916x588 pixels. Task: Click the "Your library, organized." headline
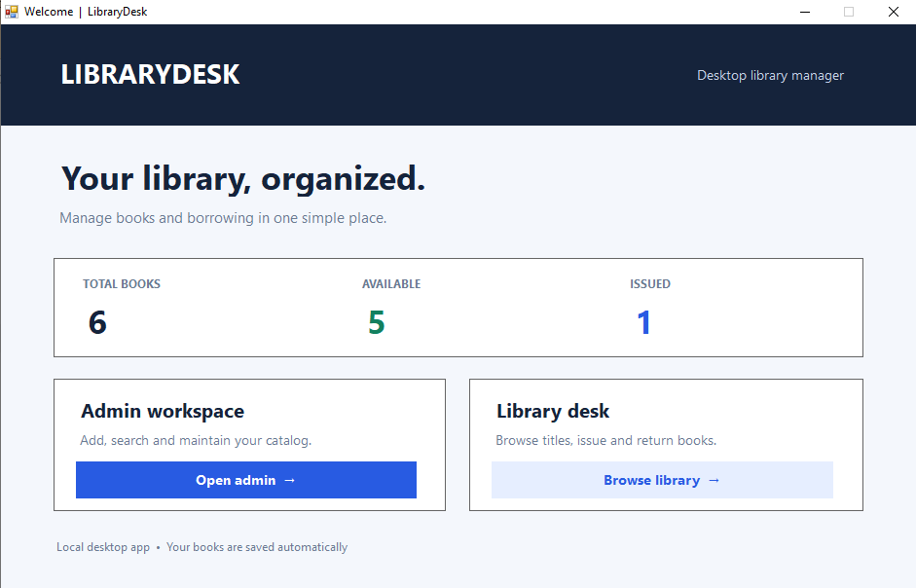pos(243,178)
